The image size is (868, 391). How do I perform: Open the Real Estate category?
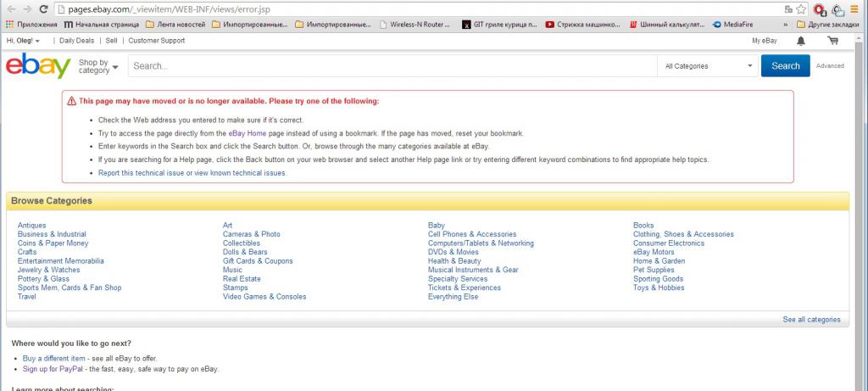tap(242, 279)
